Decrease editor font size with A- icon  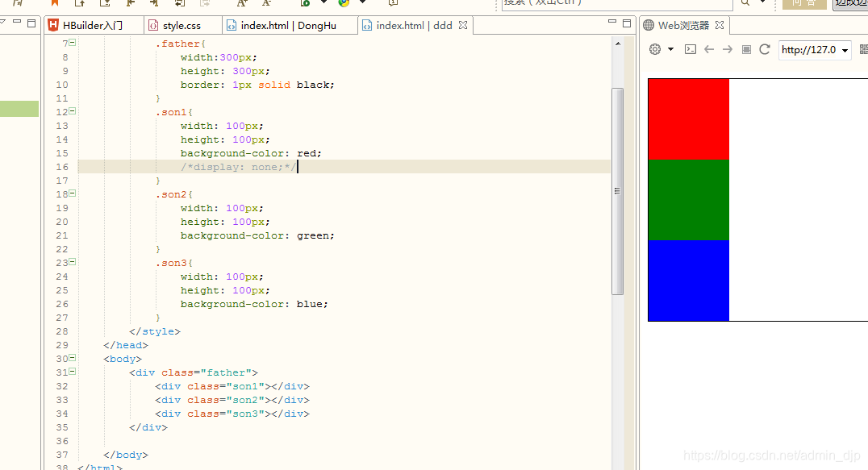pyautogui.click(x=267, y=2)
